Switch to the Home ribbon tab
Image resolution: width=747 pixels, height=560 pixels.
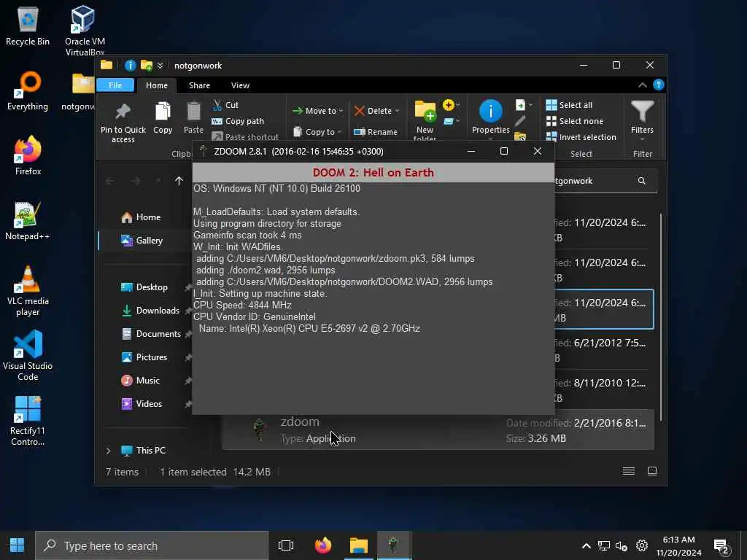click(x=157, y=85)
